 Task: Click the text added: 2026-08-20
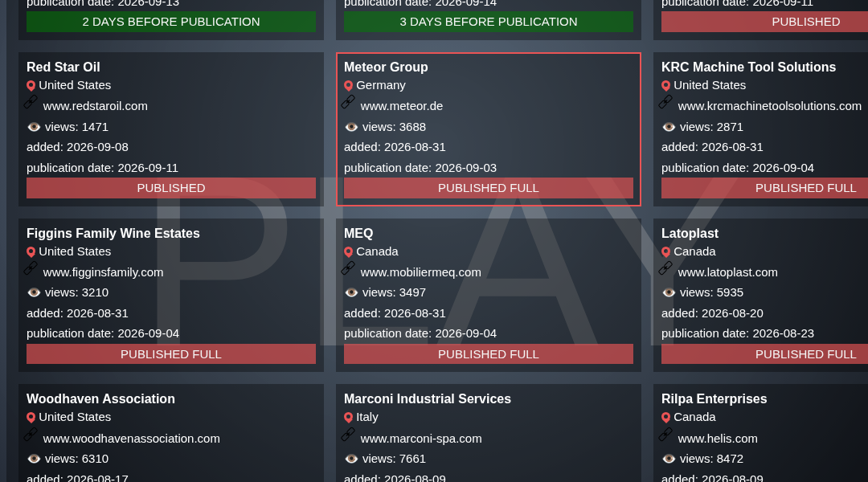[712, 314]
